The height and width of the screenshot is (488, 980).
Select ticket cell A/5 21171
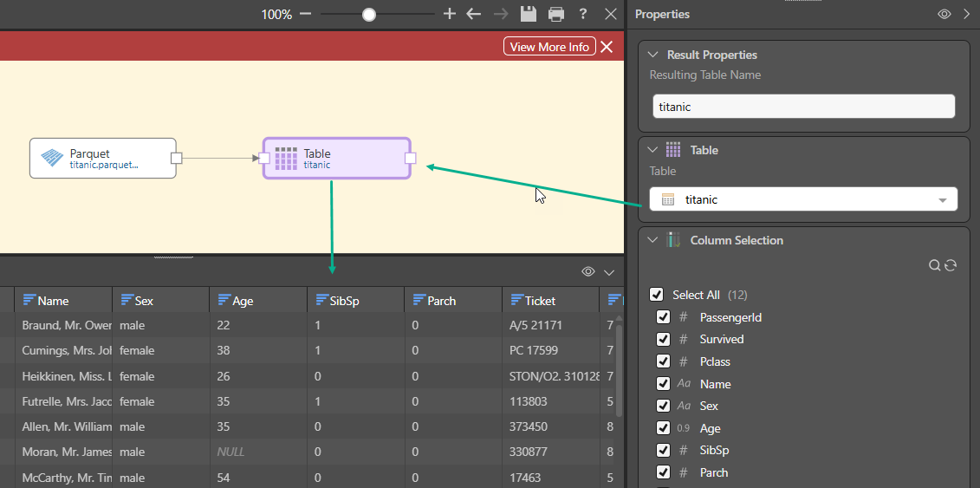click(550, 325)
